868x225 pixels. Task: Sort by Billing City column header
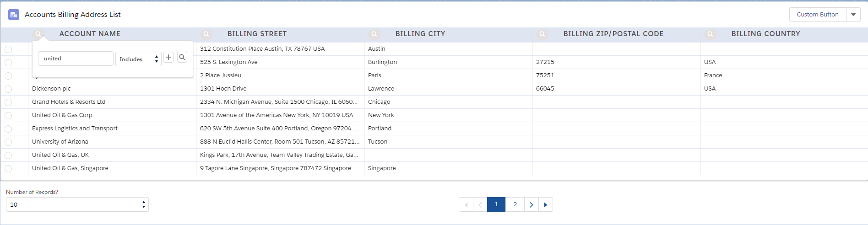pos(420,34)
